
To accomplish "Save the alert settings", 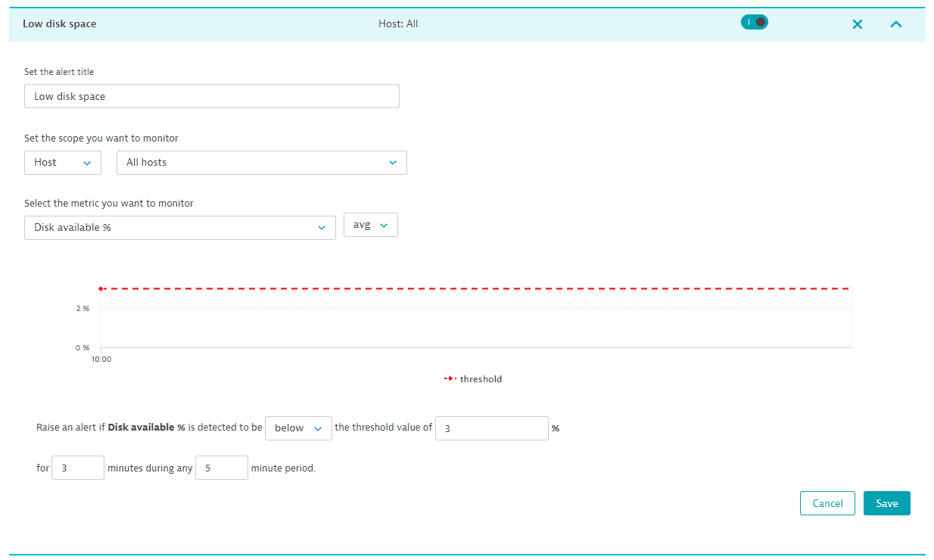I will click(x=886, y=503).
